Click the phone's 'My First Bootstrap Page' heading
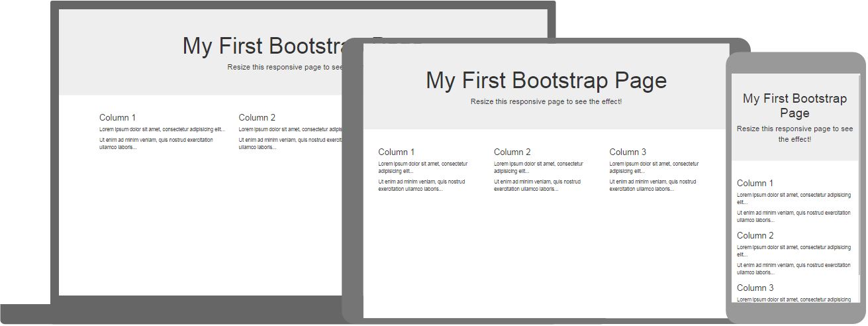Screen dimensions: 868x326 click(794, 105)
